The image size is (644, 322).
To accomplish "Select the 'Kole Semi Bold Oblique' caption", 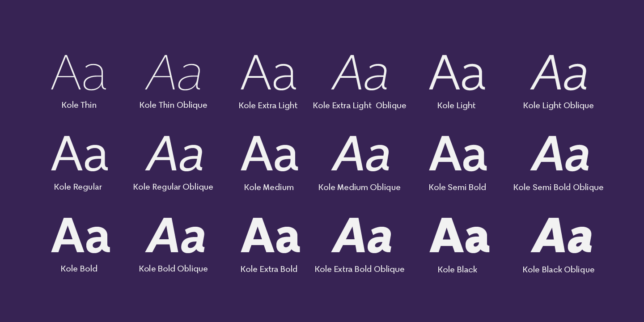I will click(558, 187).
